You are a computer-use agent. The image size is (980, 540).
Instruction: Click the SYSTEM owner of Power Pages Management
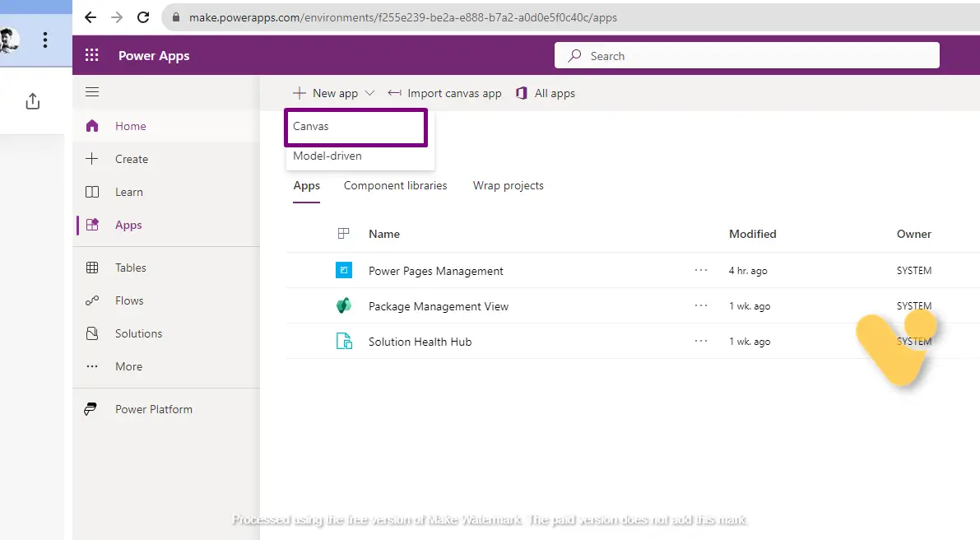pos(913,271)
